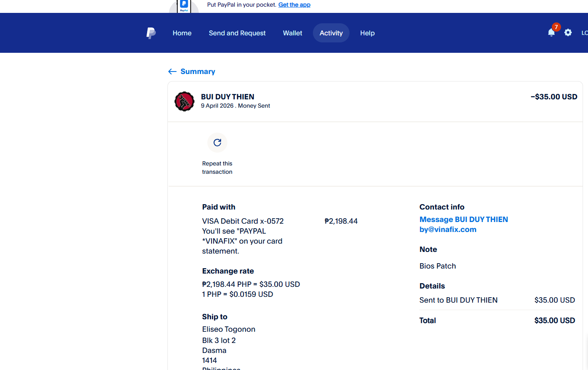Click the circular repeat transaction icon
588x370 pixels.
point(217,143)
